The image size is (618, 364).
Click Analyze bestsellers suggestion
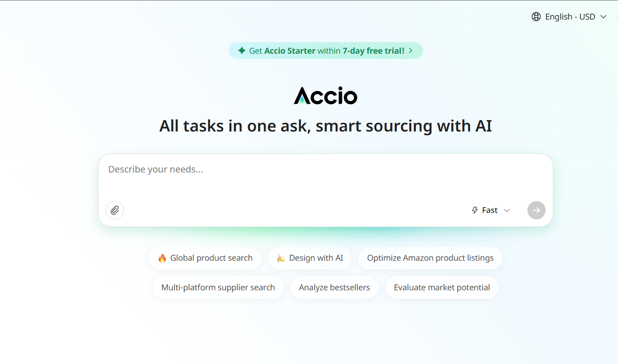[334, 287]
